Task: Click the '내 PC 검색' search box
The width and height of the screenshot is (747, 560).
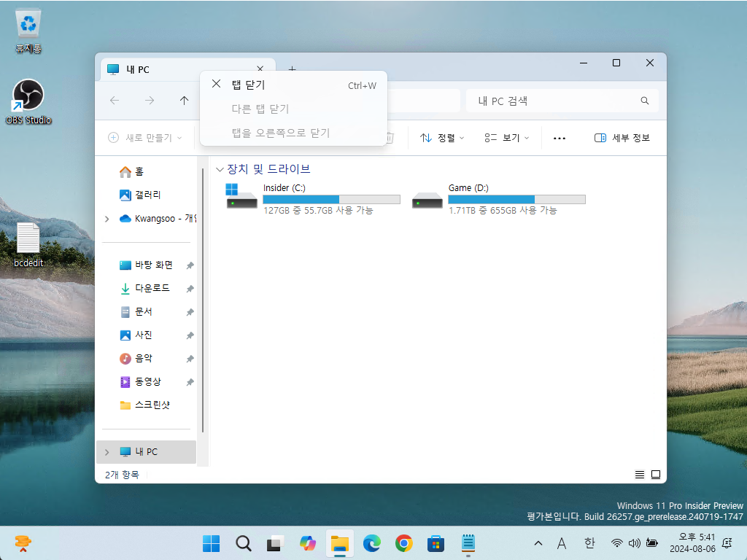Action: [x=562, y=101]
